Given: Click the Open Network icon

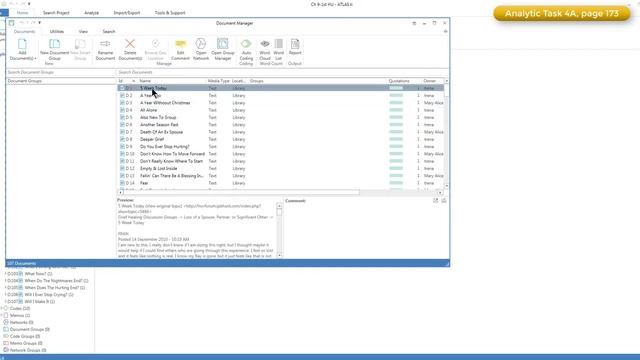Looking at the screenshot, I should [x=200, y=44].
